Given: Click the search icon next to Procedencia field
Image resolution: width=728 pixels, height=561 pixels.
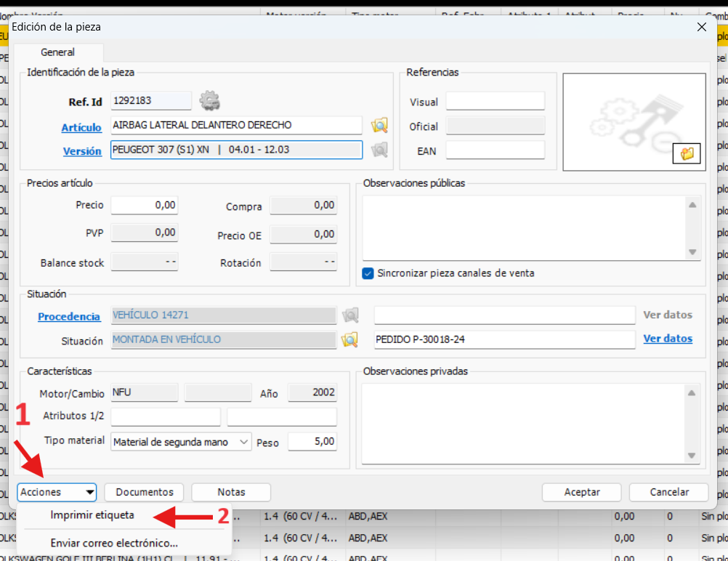Looking at the screenshot, I should click(x=351, y=315).
